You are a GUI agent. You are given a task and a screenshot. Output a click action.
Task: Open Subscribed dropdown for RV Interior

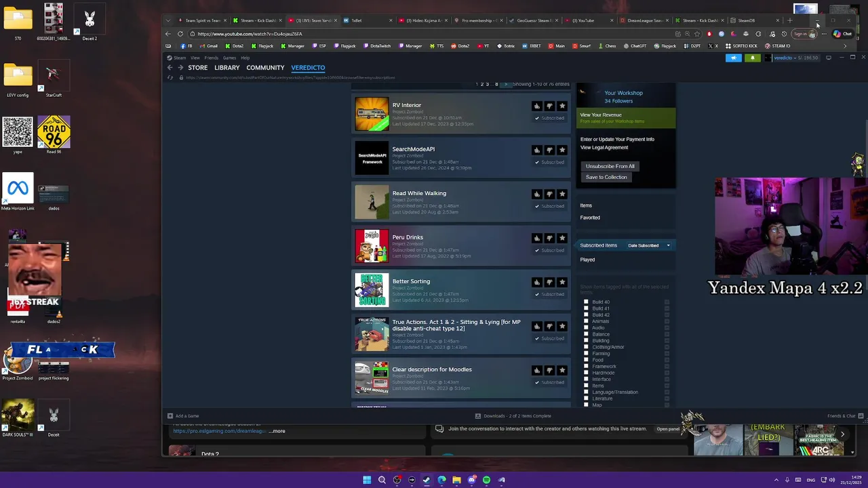550,118
